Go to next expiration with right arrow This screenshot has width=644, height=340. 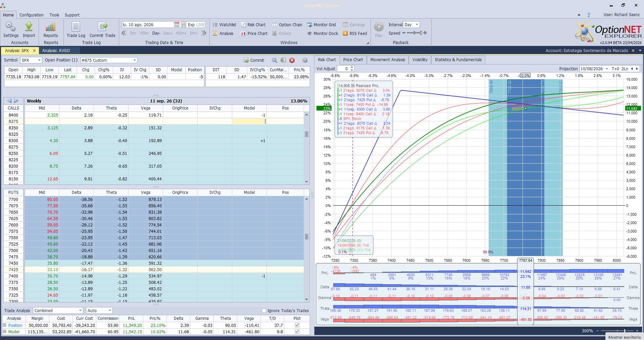pos(16,101)
